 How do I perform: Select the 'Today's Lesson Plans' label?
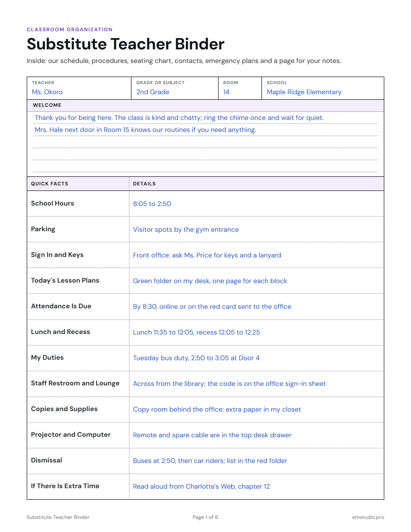click(x=65, y=280)
